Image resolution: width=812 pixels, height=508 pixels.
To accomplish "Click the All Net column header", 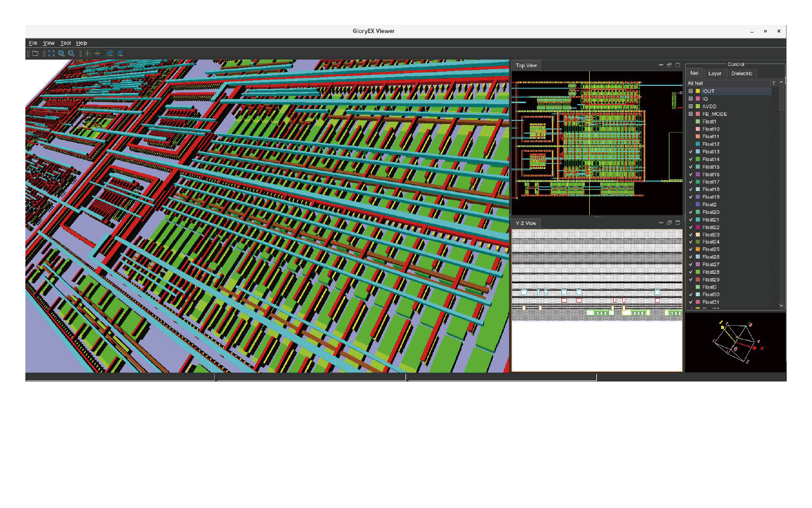I will tap(729, 83).
